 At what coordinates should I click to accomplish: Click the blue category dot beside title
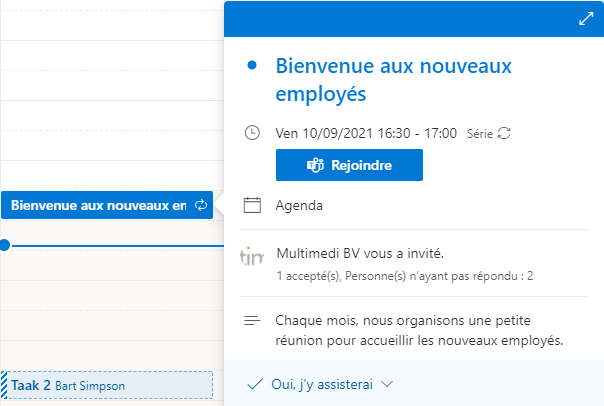coord(252,65)
